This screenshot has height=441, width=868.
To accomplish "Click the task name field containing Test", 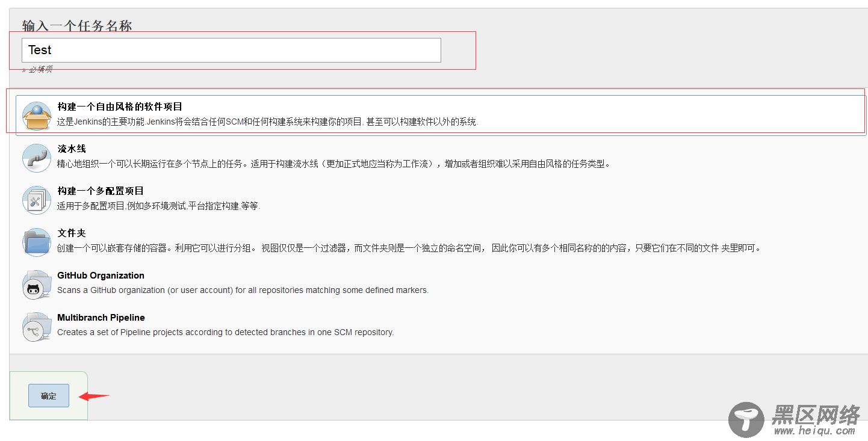I will click(x=231, y=50).
